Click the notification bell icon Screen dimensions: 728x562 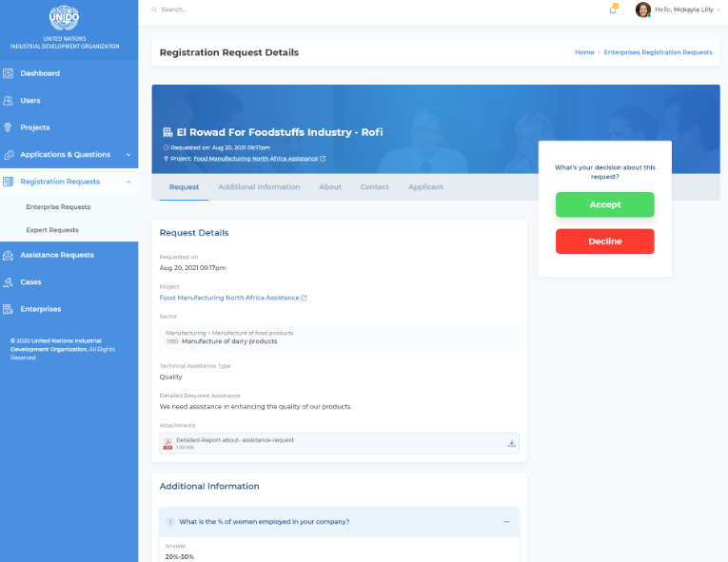[613, 10]
